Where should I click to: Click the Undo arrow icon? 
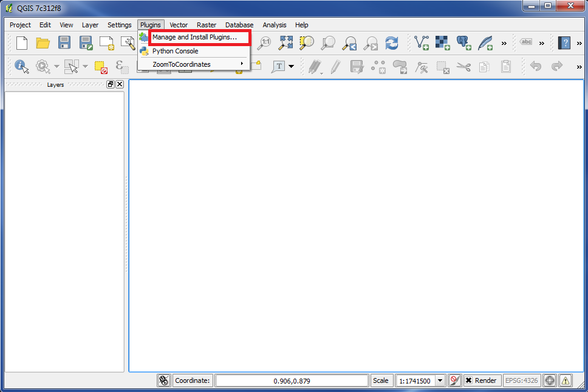point(536,66)
